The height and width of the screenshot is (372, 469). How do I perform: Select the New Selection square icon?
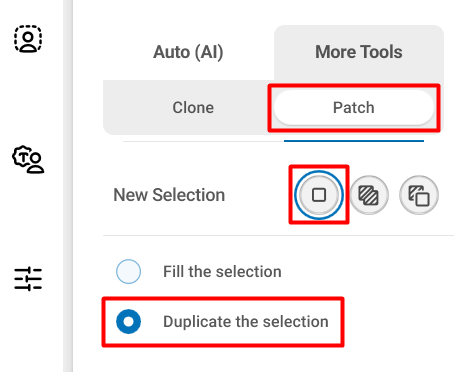[319, 195]
